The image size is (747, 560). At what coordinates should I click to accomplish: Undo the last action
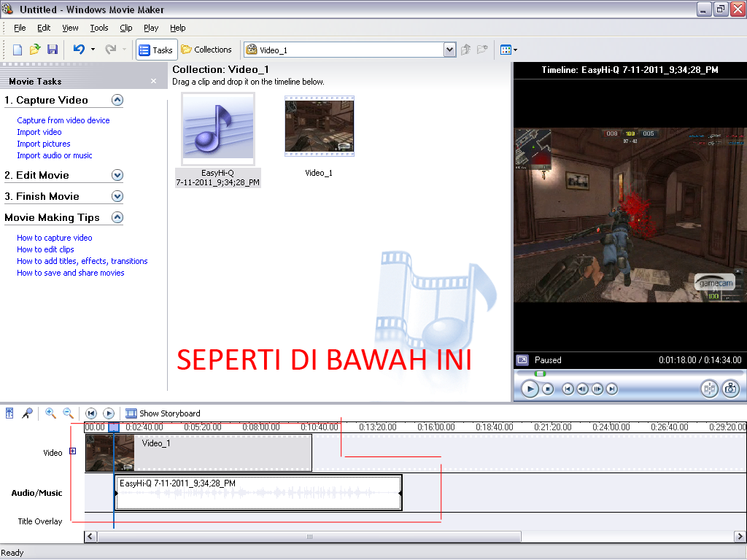(79, 50)
